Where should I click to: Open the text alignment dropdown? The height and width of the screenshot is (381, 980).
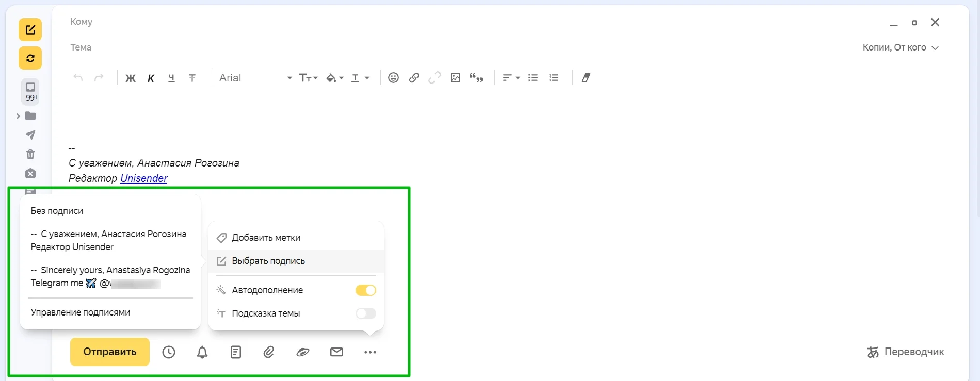[511, 78]
